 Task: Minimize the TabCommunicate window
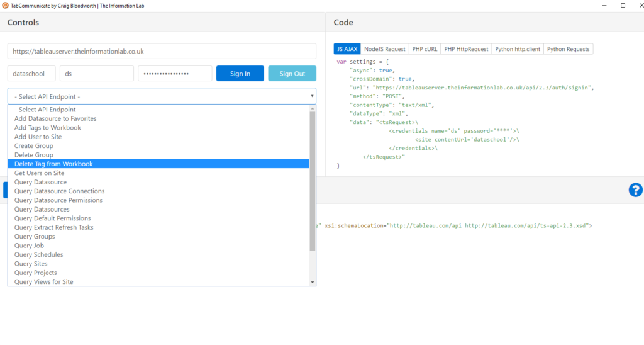[x=604, y=5]
